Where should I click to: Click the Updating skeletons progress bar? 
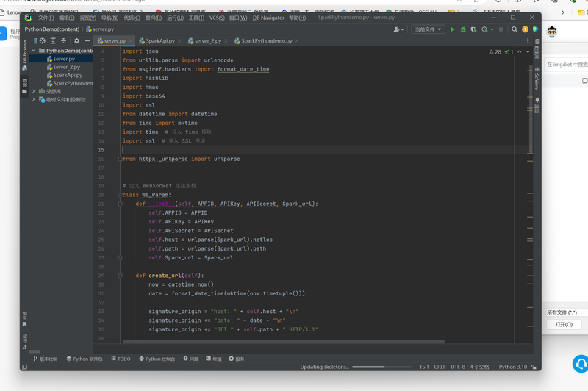click(381, 367)
